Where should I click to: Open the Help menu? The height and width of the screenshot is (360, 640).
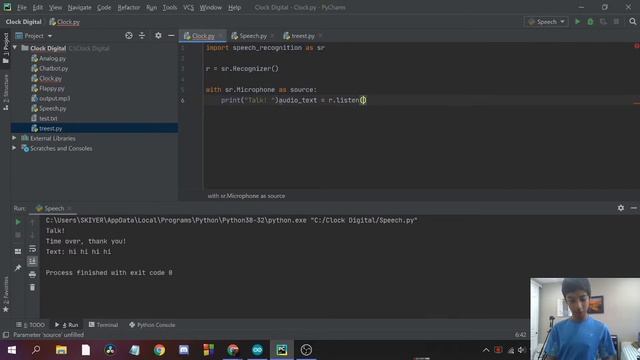pos(234,7)
